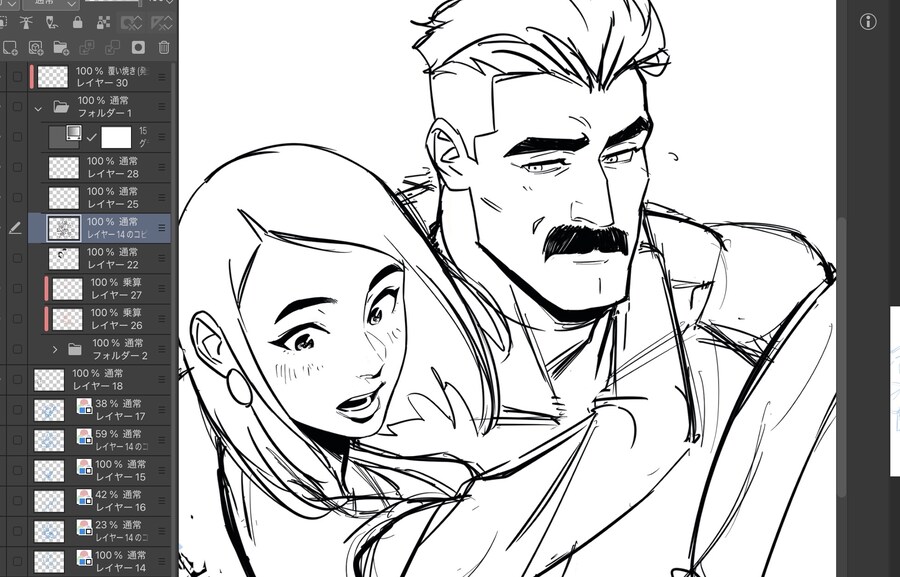The height and width of the screenshot is (577, 900).
Task: Click the thumbnail of レイヤー 26
Action: [x=66, y=319]
